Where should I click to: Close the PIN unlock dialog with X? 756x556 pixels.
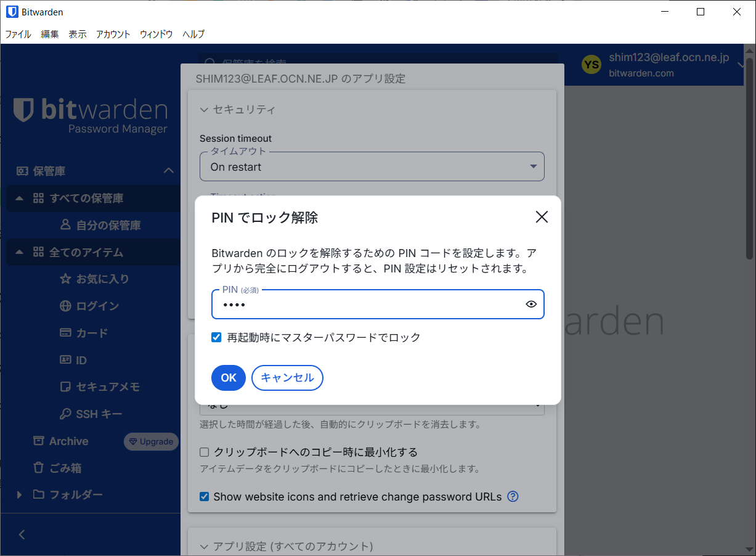point(541,217)
